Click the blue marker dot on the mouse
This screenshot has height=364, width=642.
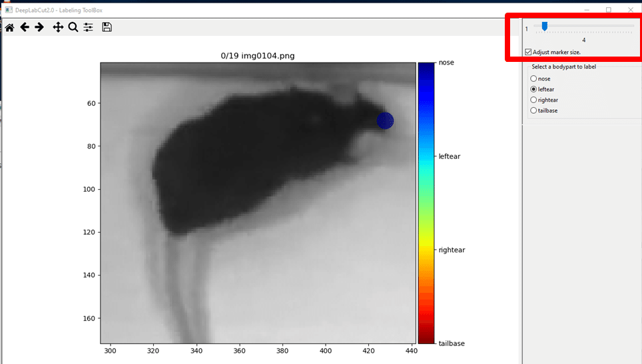(x=386, y=120)
